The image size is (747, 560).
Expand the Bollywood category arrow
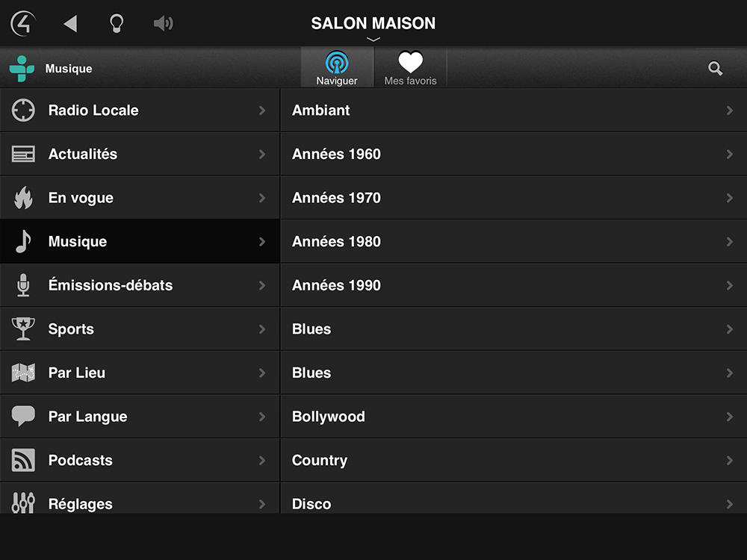coord(729,417)
